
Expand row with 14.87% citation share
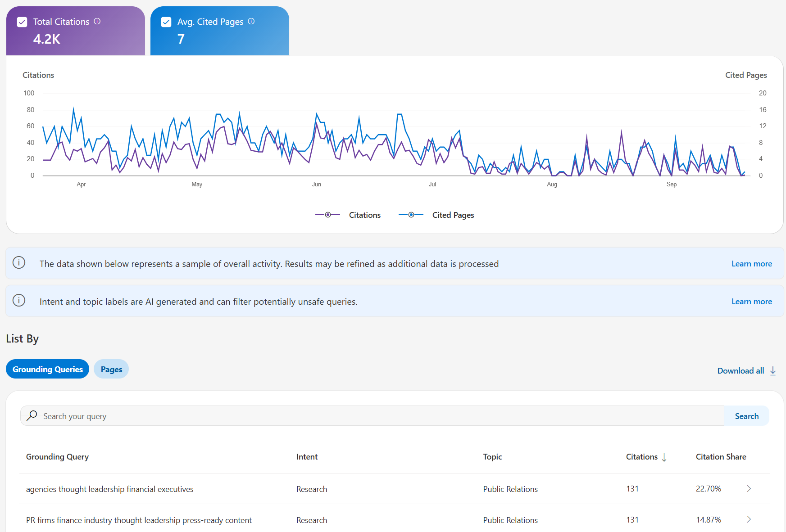click(x=749, y=519)
